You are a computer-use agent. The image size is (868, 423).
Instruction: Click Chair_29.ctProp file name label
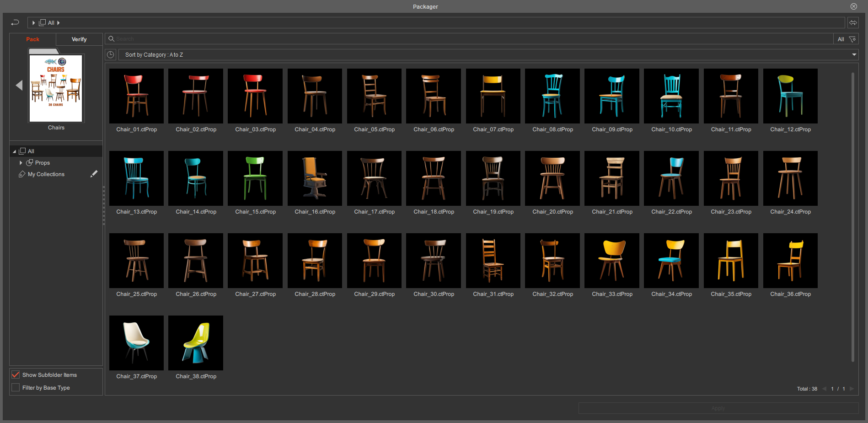pos(374,294)
